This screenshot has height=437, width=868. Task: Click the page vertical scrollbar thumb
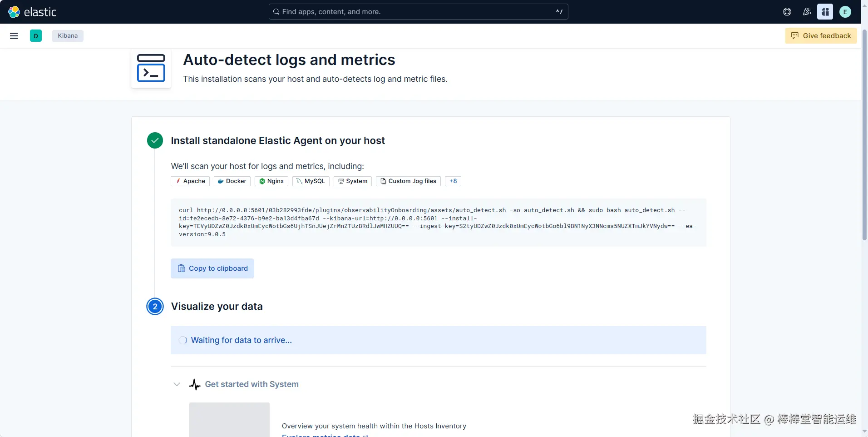[x=864, y=136]
